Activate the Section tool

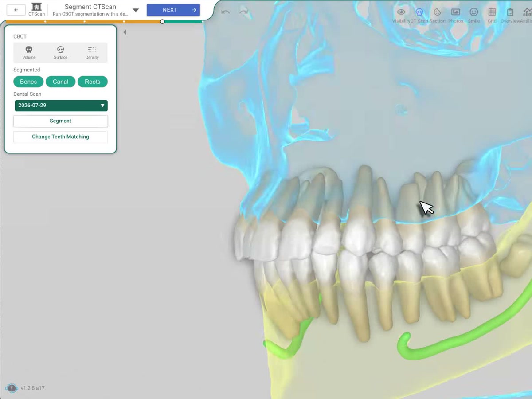coord(437,15)
